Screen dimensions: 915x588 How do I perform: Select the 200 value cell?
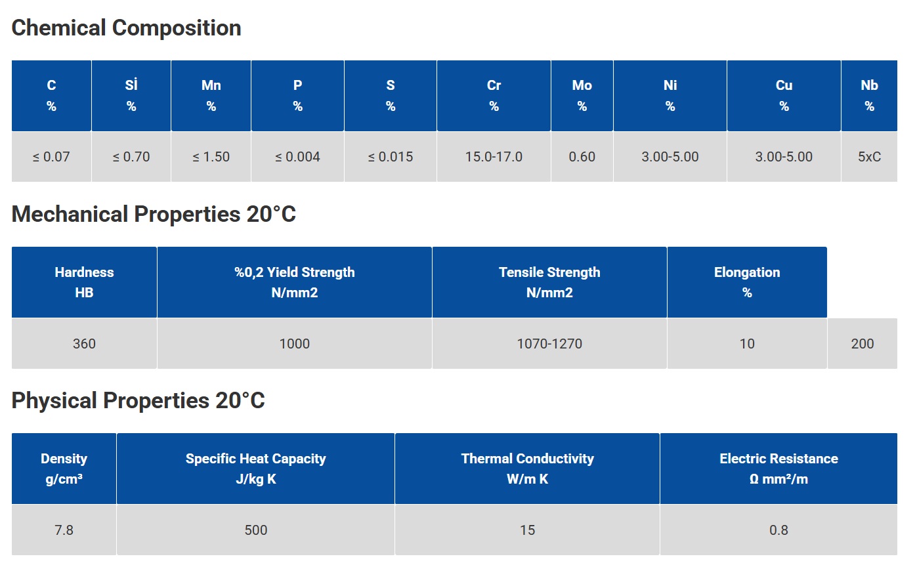point(862,344)
